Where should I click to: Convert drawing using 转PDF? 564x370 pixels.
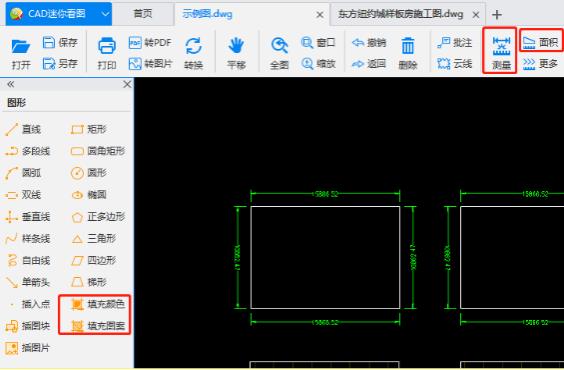pyautogui.click(x=150, y=43)
